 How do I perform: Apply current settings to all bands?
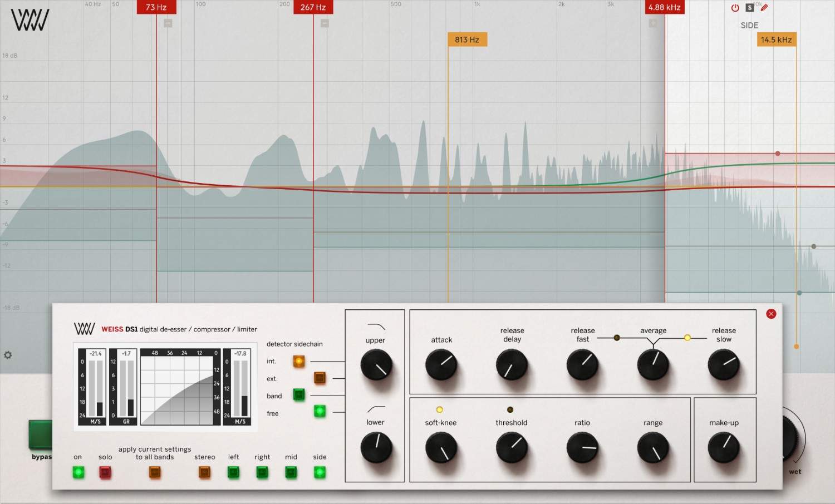point(154,472)
